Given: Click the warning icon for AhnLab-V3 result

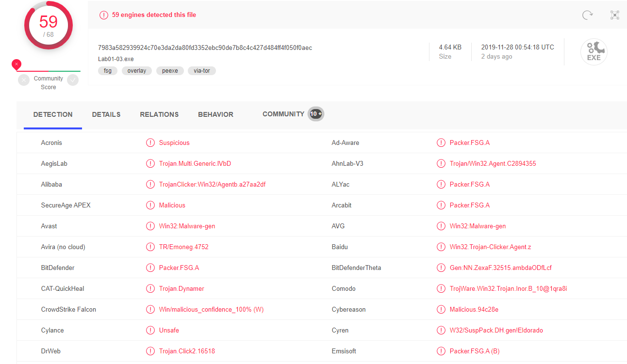Looking at the screenshot, I should [441, 163].
